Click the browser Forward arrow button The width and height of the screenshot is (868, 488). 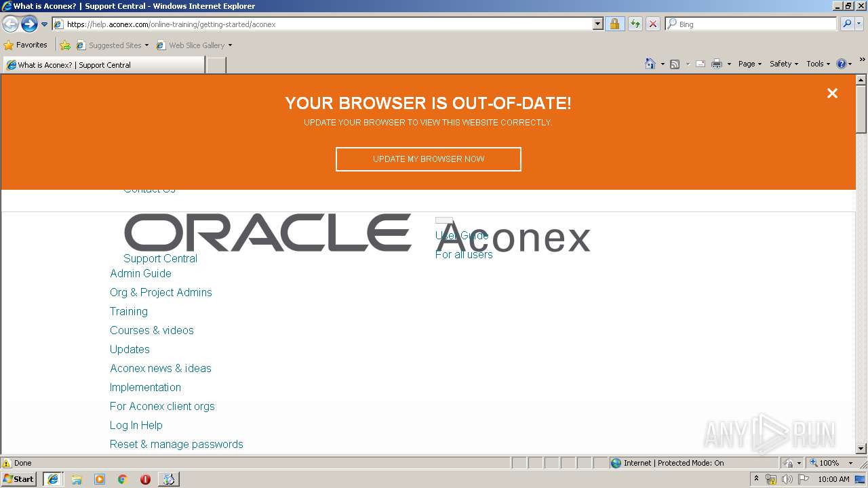(x=29, y=24)
